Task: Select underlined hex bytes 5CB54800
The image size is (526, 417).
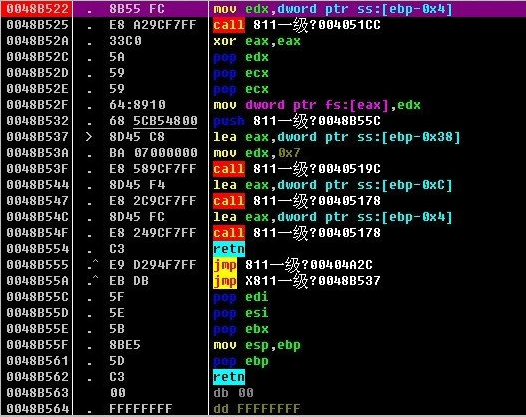Action: (x=165, y=121)
